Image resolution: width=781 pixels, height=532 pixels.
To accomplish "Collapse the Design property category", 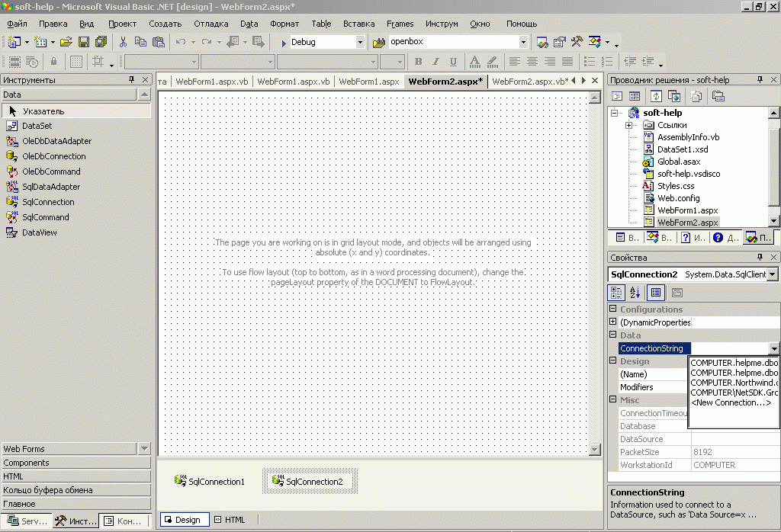I will pos(613,361).
